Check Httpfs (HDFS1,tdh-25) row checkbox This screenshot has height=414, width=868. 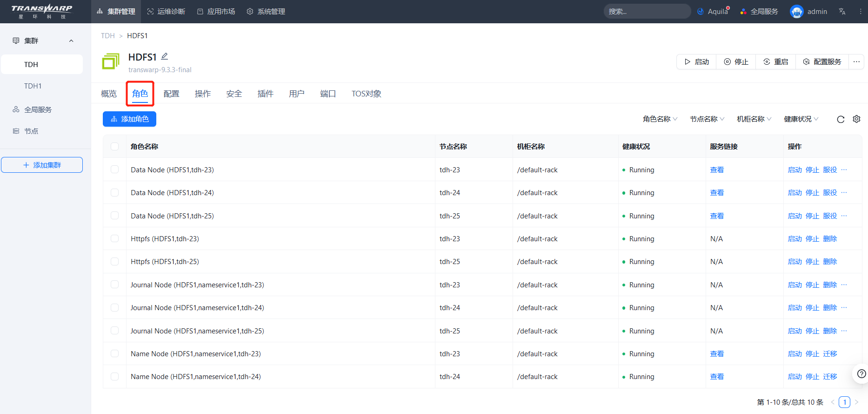pyautogui.click(x=114, y=261)
